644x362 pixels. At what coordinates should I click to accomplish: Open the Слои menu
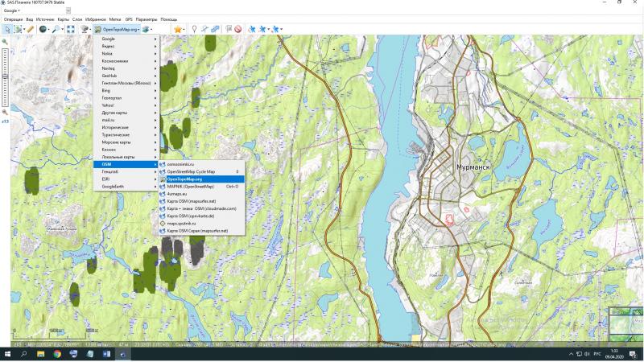[77, 19]
